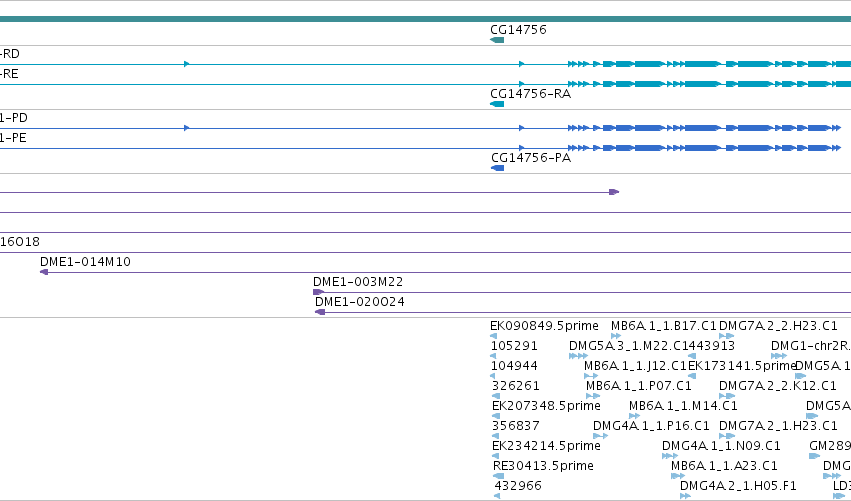Select the glyph beneath MB6A.1_1.A23.C1

point(678,476)
